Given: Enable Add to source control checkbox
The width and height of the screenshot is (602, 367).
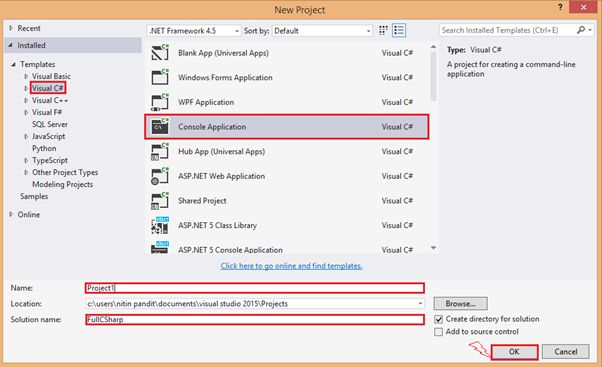Looking at the screenshot, I should click(x=438, y=332).
